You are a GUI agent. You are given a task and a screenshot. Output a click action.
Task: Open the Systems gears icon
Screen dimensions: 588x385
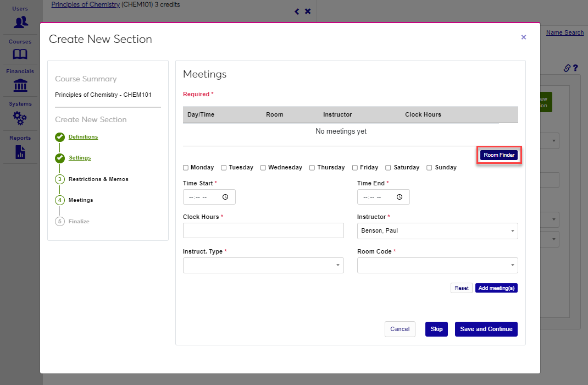coord(20,118)
